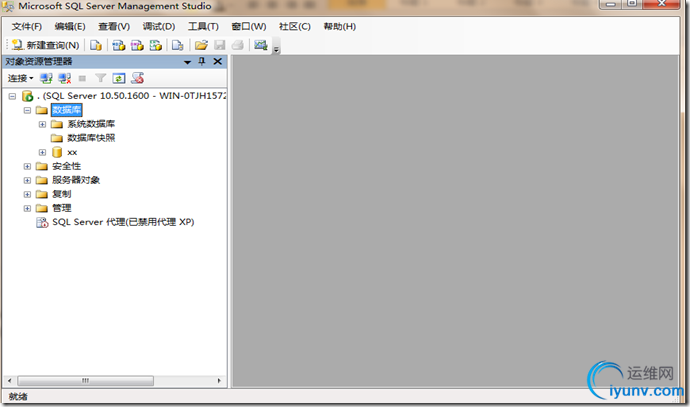690x407 pixels.
Task: Click Object Explorer horizontal scrollbar thumb
Action: (x=85, y=381)
